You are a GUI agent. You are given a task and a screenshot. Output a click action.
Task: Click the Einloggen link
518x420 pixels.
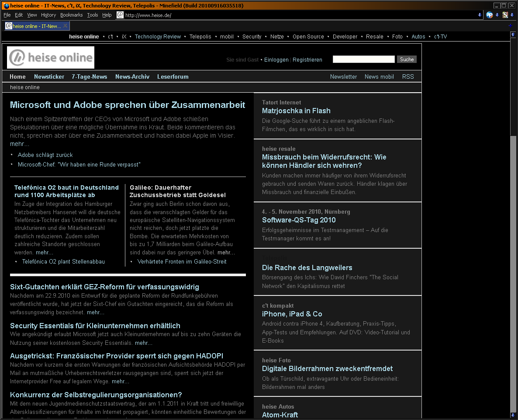pyautogui.click(x=276, y=60)
